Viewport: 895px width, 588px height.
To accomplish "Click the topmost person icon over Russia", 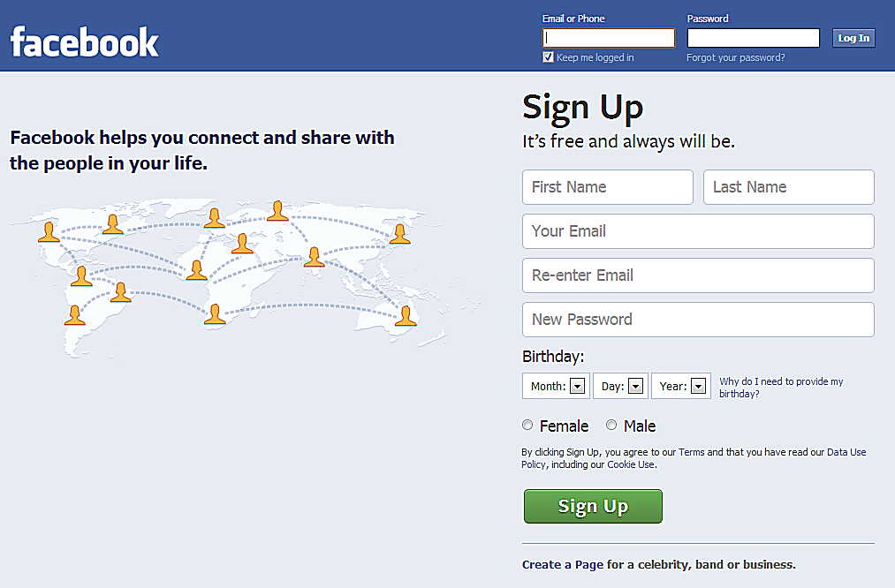I will tap(277, 210).
